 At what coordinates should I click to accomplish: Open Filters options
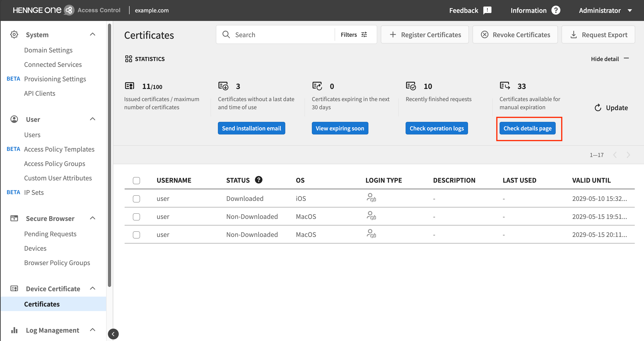tap(354, 35)
